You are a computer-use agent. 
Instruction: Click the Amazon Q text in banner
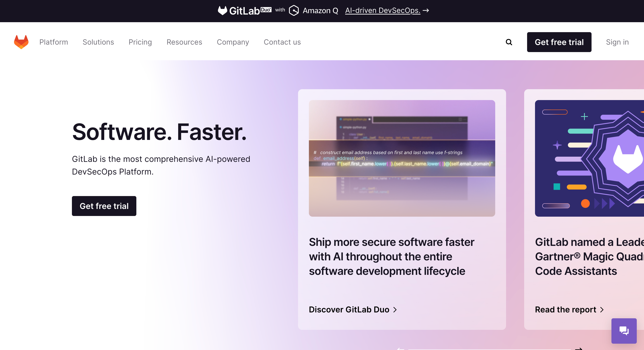point(320,11)
